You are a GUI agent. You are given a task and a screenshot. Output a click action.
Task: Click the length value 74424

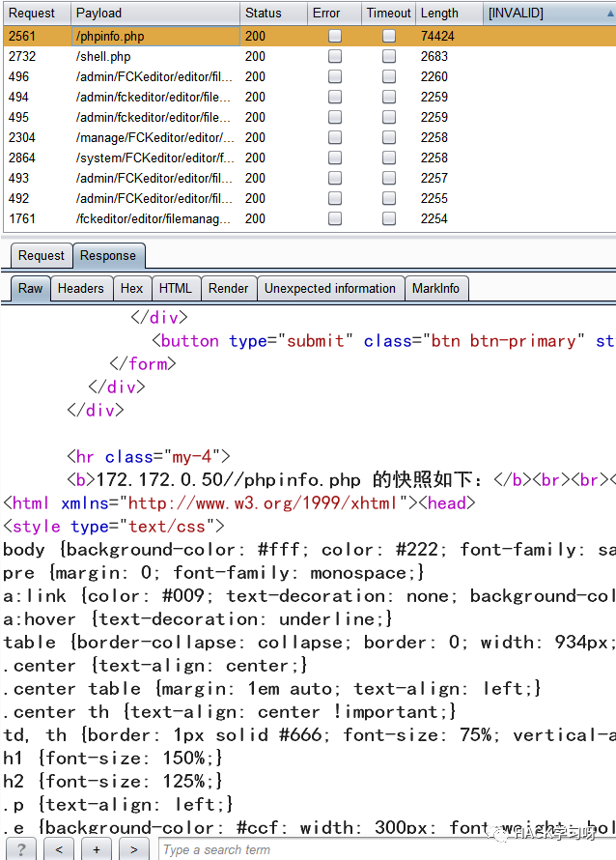click(437, 36)
